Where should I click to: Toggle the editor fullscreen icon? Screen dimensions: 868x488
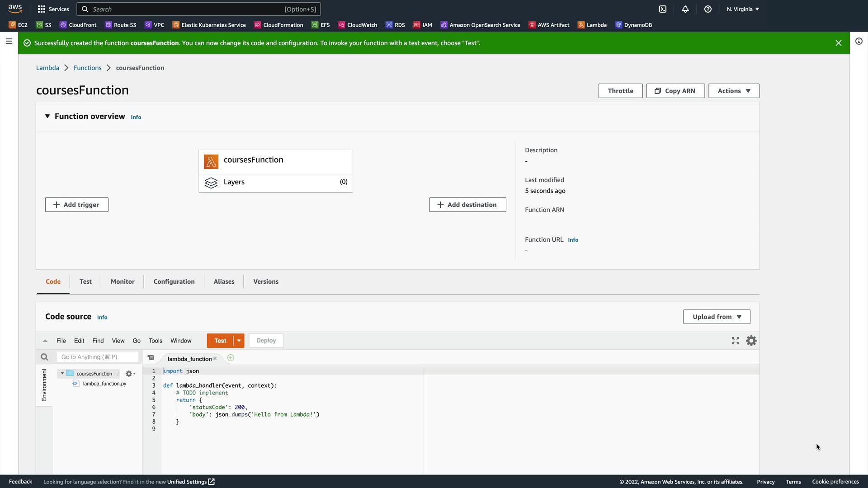pyautogui.click(x=736, y=341)
